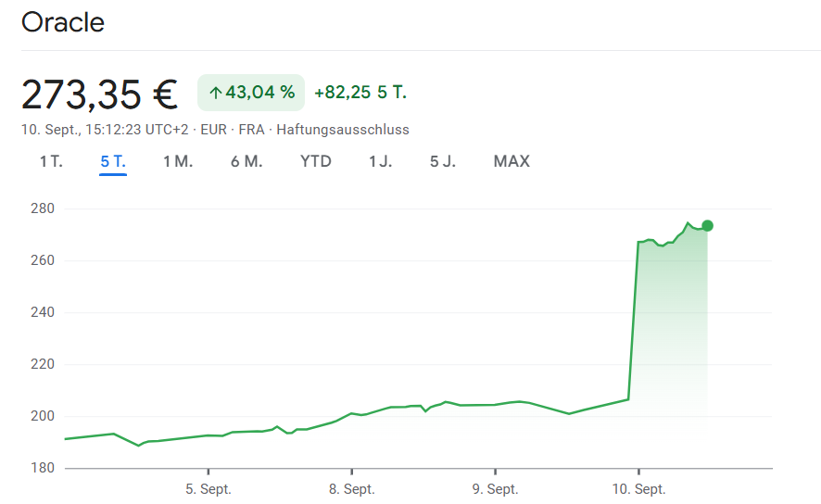
Task: Open the 1 J. yearly view
Action: tap(380, 161)
